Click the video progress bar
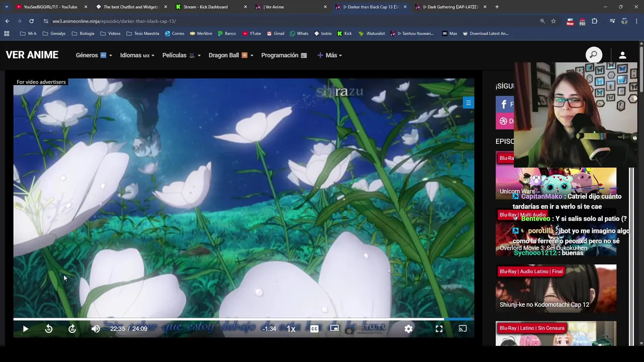Image resolution: width=644 pixels, height=362 pixels. point(244,319)
